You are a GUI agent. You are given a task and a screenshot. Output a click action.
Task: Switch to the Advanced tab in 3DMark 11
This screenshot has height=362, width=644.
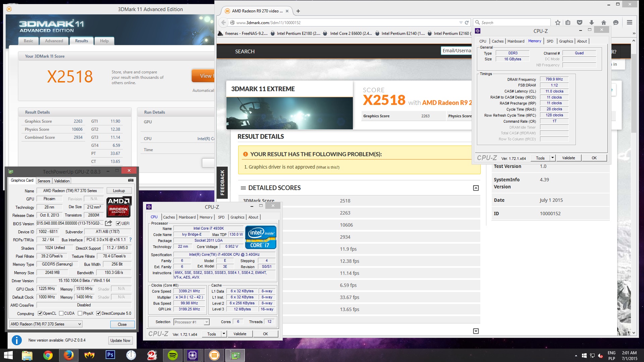[x=54, y=41]
